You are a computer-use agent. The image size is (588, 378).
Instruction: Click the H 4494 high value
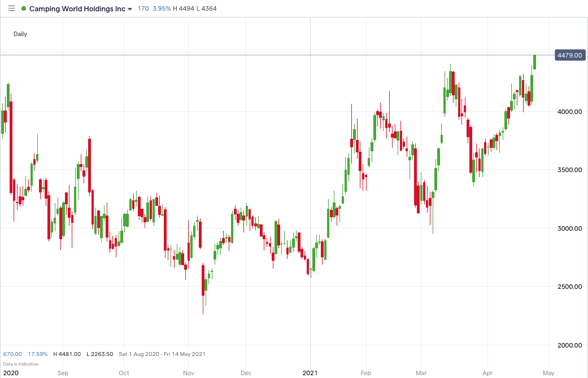pos(182,8)
